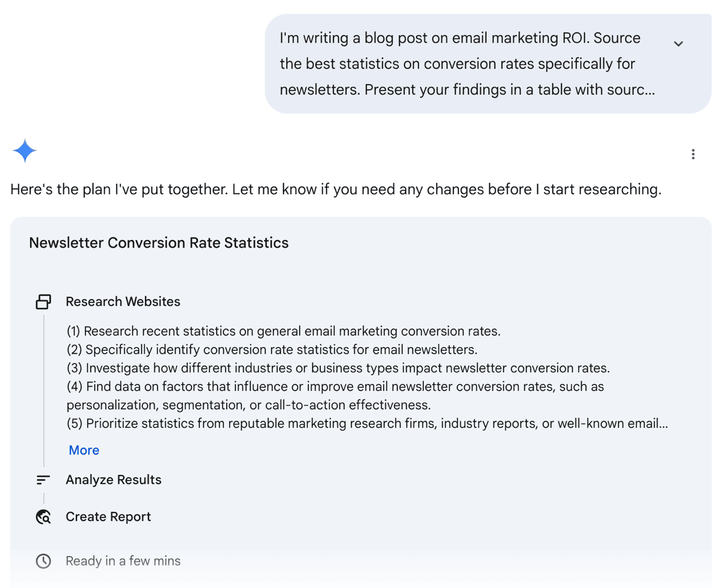Click the Analyze Results lines icon
This screenshot has height=588, width=721.
tap(43, 480)
